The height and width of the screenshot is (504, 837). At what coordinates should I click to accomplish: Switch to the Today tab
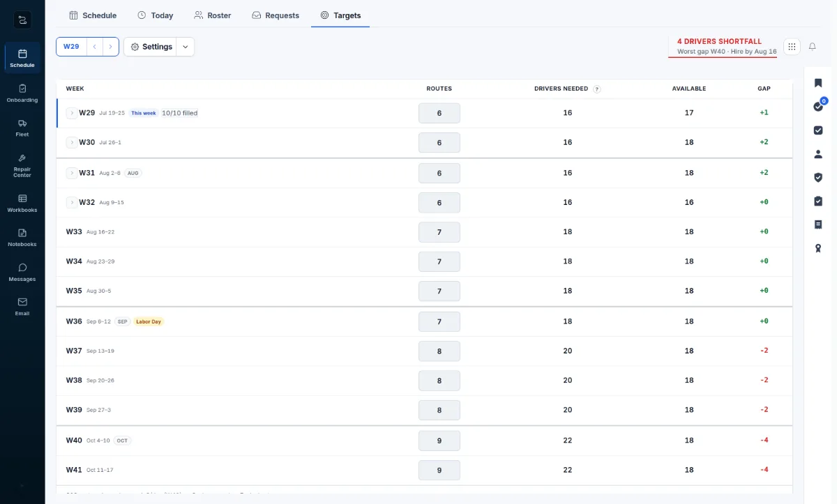pyautogui.click(x=155, y=15)
